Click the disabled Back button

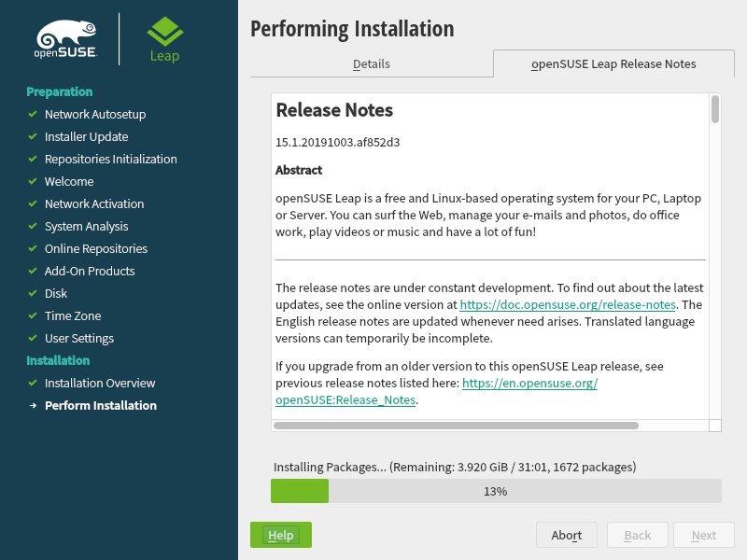[x=638, y=535]
